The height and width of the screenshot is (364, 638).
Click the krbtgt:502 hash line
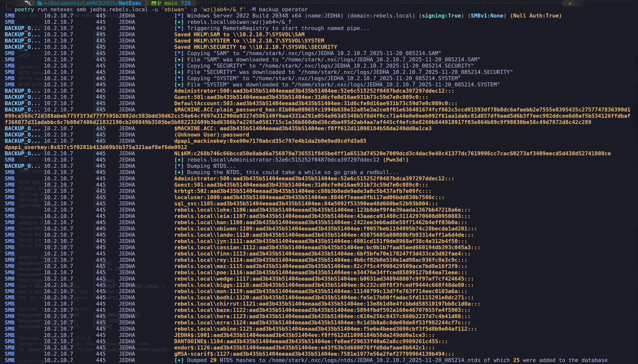302,191
